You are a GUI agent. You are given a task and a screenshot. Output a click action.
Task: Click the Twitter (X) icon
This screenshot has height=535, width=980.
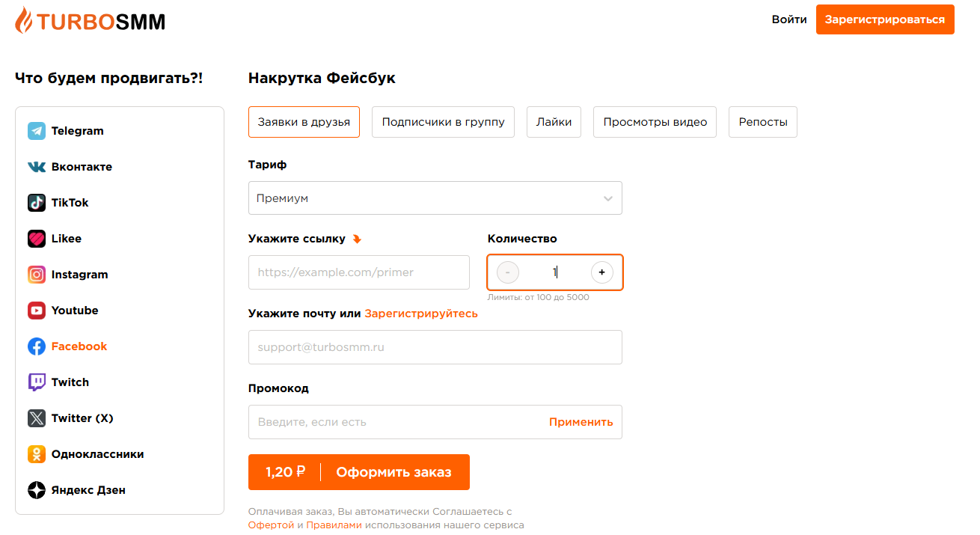(37, 418)
